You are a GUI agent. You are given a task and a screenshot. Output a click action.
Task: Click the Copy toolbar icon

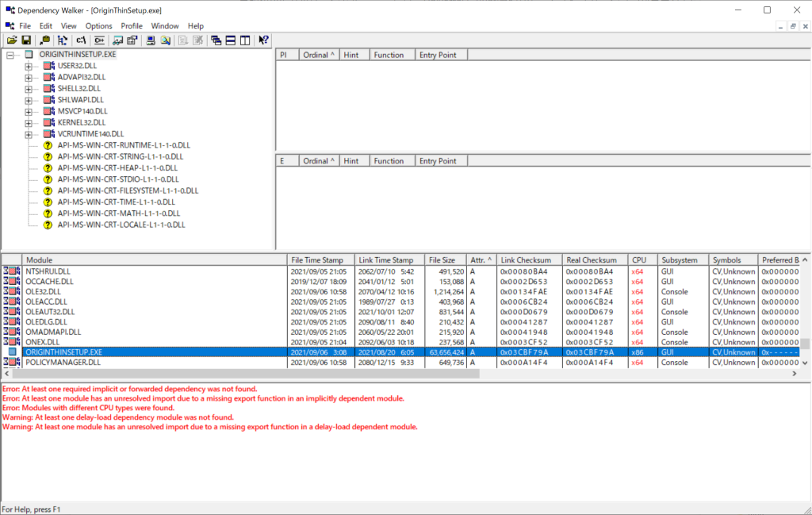click(x=45, y=40)
